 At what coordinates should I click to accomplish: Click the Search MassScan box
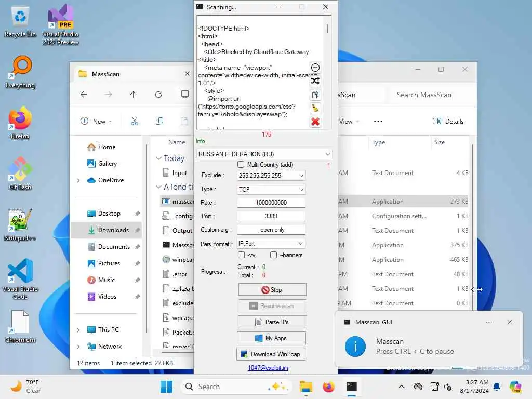click(x=428, y=95)
